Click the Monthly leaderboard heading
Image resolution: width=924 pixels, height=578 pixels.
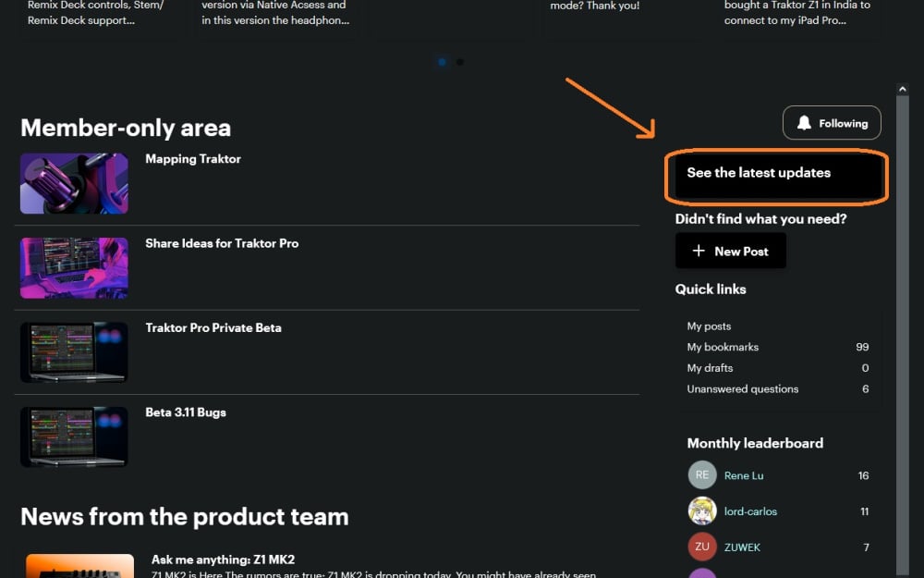tap(755, 443)
